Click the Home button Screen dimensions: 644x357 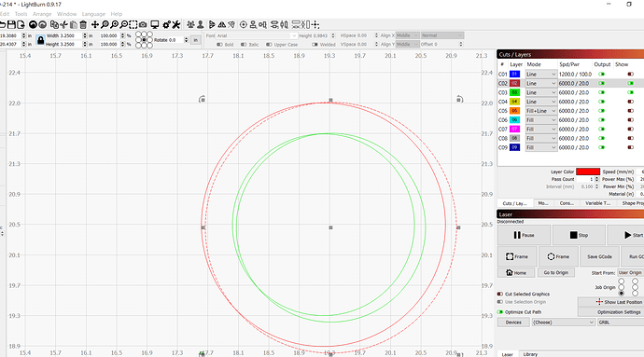(x=516, y=272)
